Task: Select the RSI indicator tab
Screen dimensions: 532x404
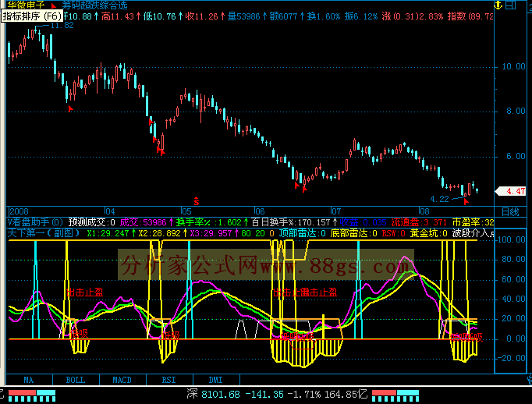Action: [169, 380]
